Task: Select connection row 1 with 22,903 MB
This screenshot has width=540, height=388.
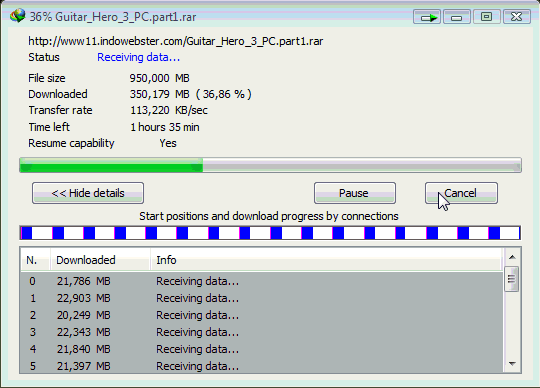Action: click(x=262, y=298)
